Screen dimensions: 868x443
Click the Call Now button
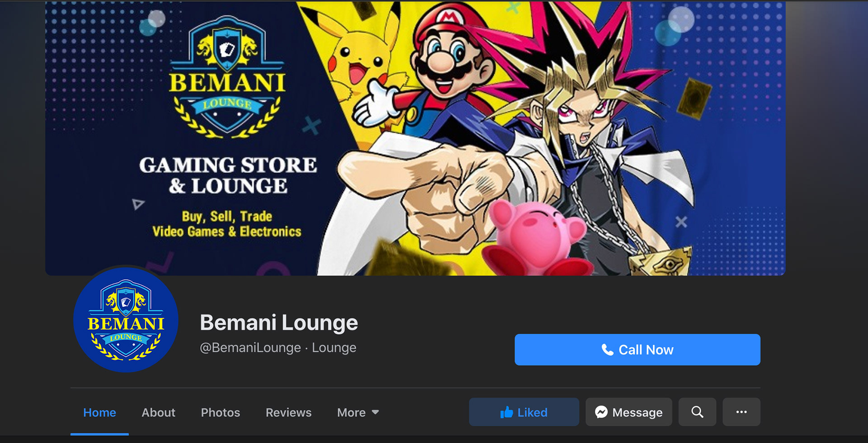[637, 349]
